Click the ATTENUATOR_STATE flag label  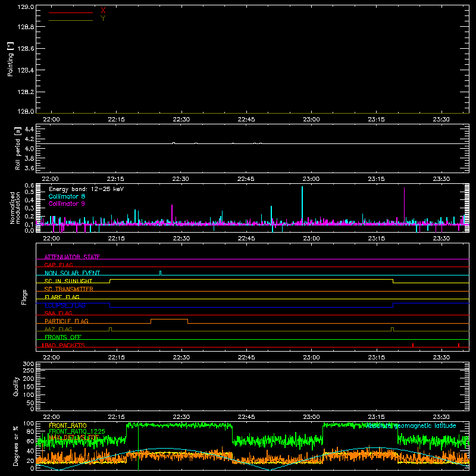[x=72, y=257]
